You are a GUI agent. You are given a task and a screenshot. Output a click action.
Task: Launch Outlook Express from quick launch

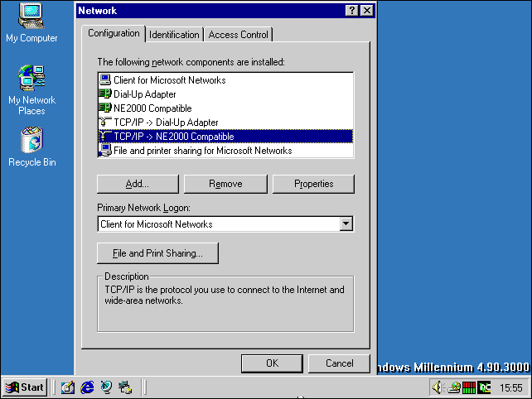[106, 387]
